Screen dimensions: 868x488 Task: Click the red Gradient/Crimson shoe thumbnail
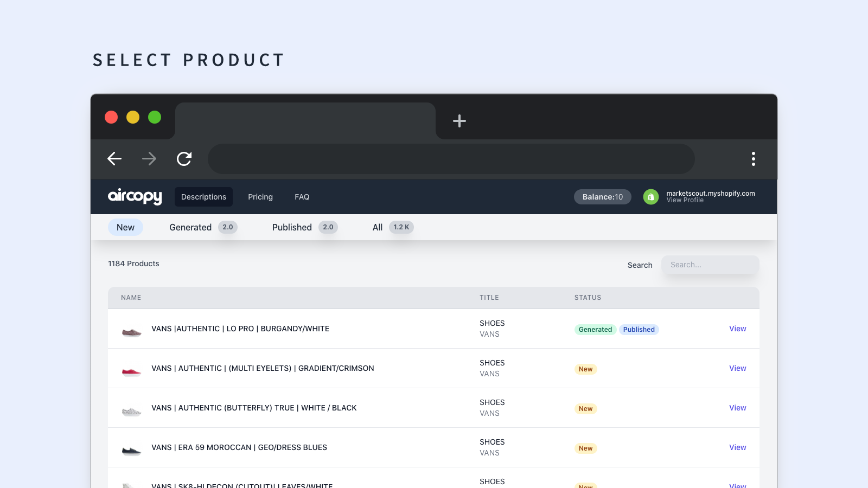(131, 371)
